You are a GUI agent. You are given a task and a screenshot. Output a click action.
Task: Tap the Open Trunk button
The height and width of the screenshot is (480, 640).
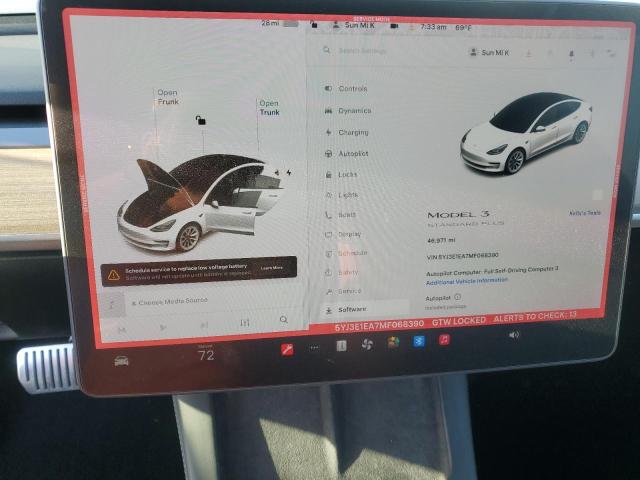[269, 108]
